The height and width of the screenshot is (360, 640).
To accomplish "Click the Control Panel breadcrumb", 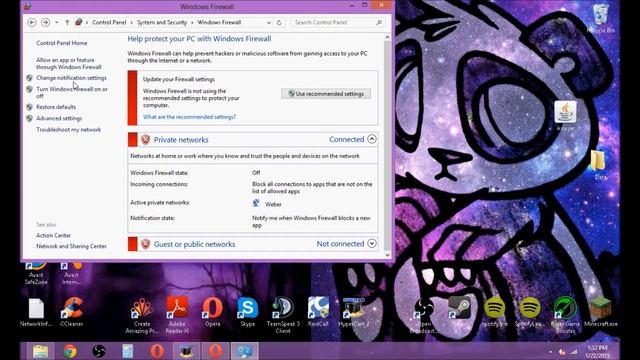I will (x=109, y=22).
